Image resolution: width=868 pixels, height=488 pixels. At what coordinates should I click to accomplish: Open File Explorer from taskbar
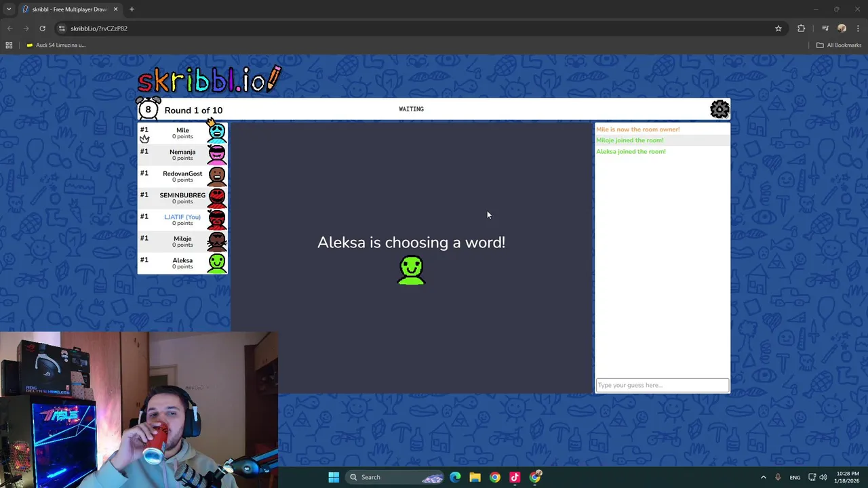pos(475,477)
